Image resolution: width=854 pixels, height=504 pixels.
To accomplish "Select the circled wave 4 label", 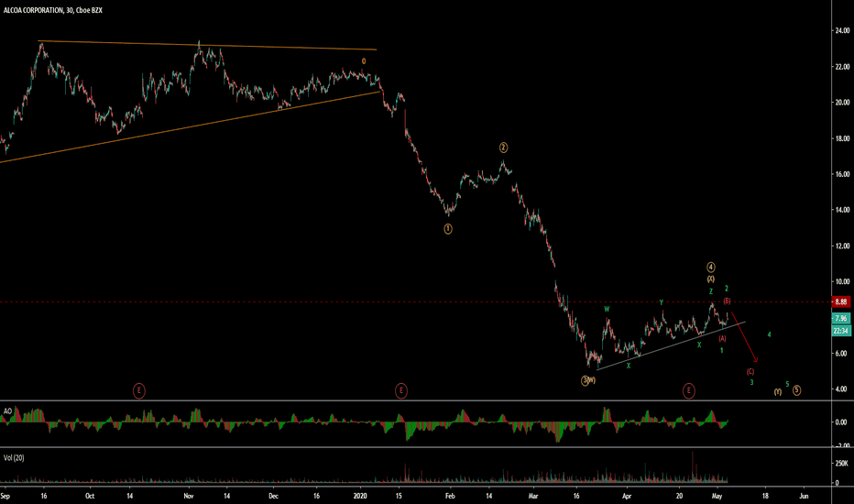I will (x=711, y=267).
